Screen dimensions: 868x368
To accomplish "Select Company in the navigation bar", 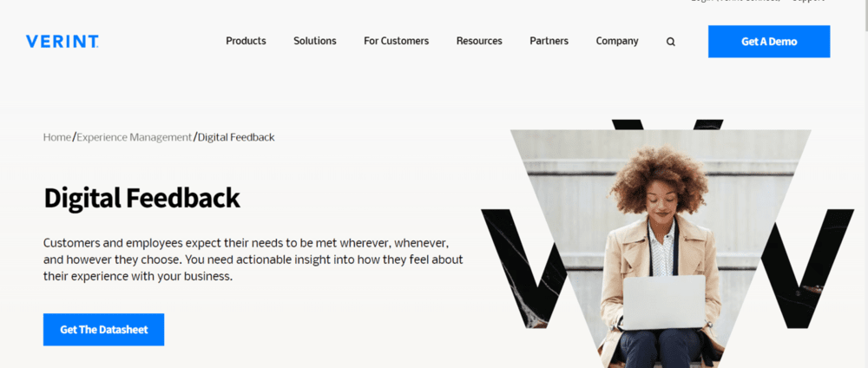I will coord(617,41).
